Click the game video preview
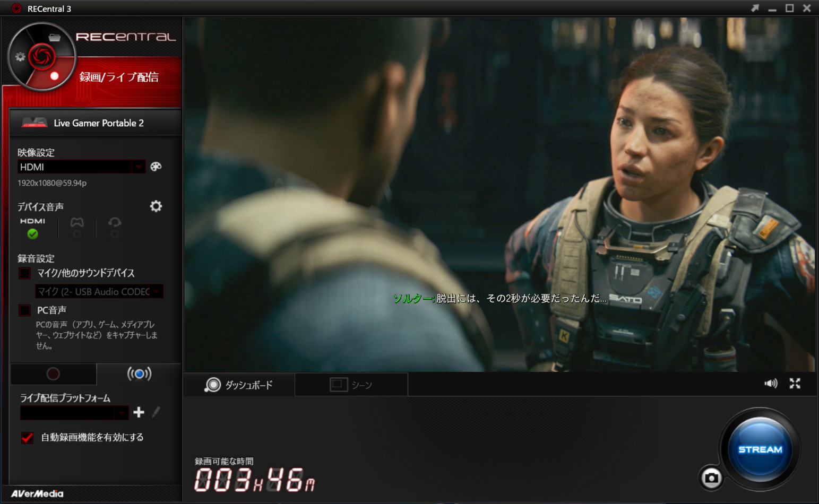819x504 pixels. pyautogui.click(x=499, y=194)
